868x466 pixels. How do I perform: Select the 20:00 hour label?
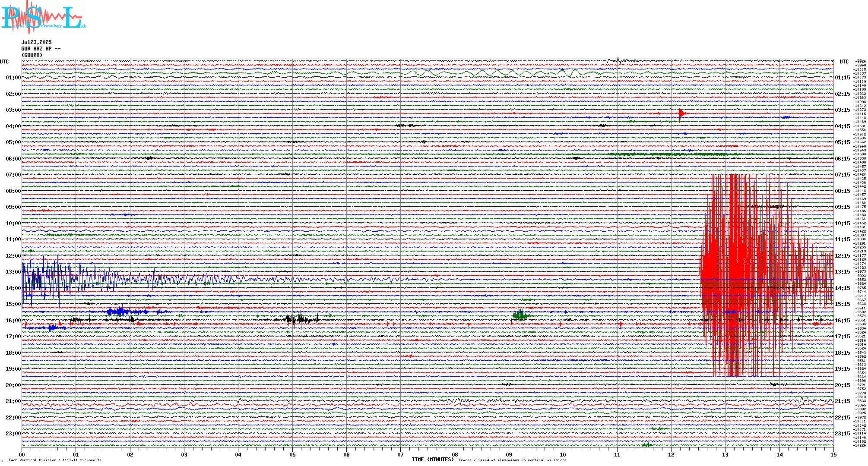point(13,385)
